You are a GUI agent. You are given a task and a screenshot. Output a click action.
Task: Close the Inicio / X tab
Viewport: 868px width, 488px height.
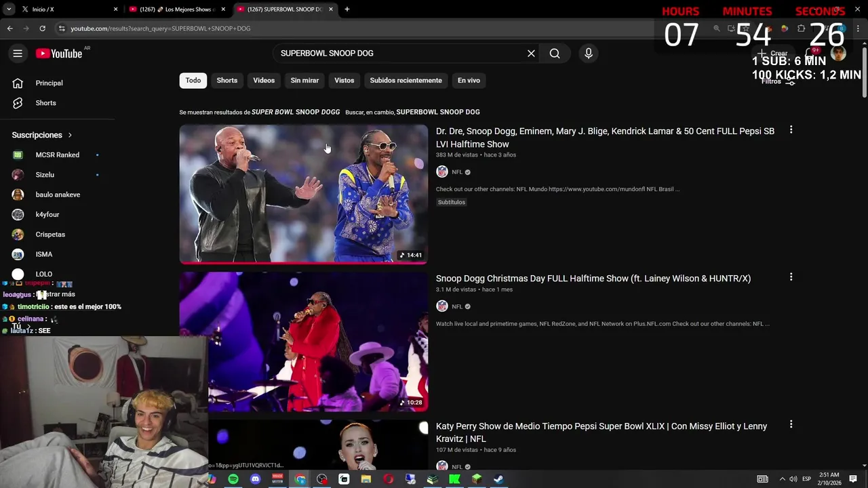coord(115,9)
